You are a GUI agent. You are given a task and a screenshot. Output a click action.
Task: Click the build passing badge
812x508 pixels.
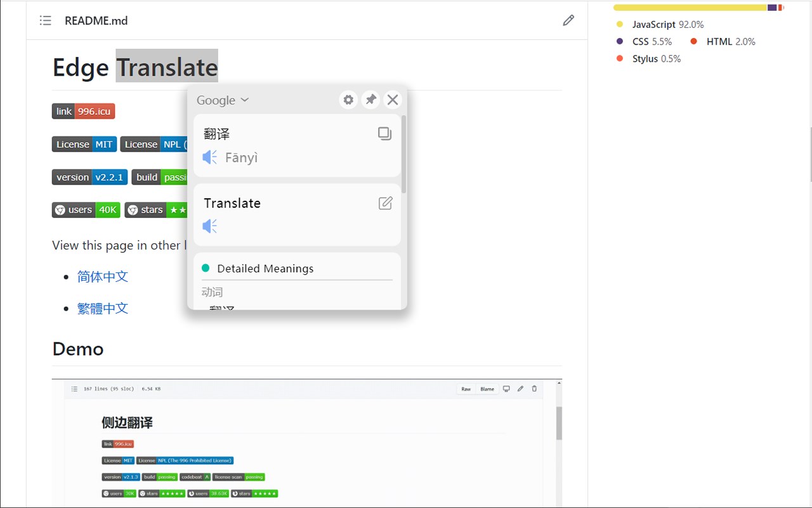160,177
